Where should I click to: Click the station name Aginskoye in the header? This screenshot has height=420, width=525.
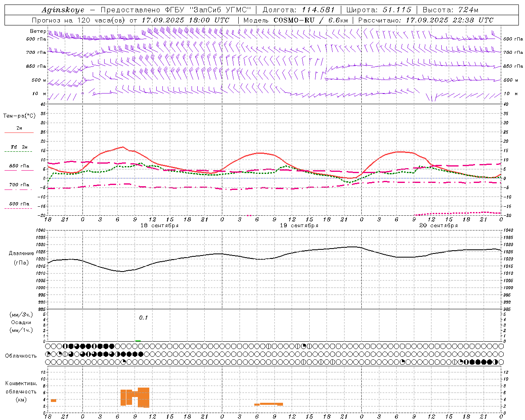coord(63,10)
